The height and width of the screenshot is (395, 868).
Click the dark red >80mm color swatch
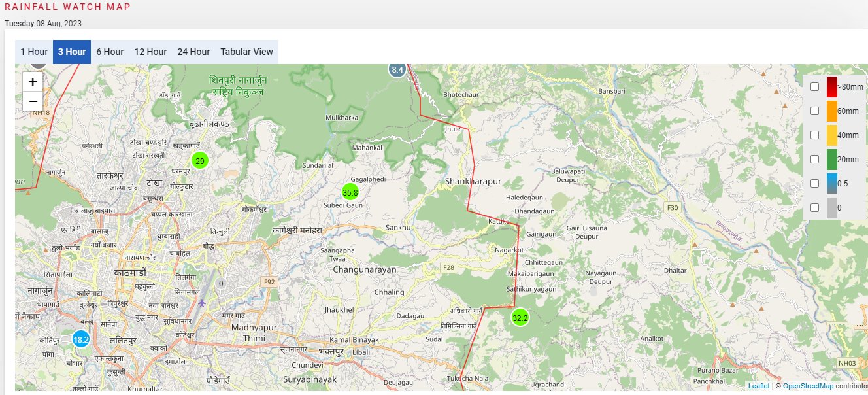click(x=831, y=87)
